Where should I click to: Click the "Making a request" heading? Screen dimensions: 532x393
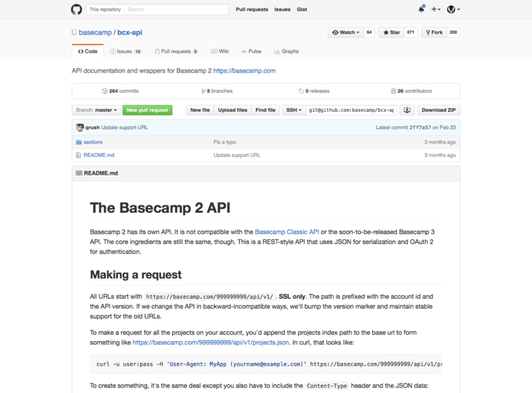coord(136,275)
